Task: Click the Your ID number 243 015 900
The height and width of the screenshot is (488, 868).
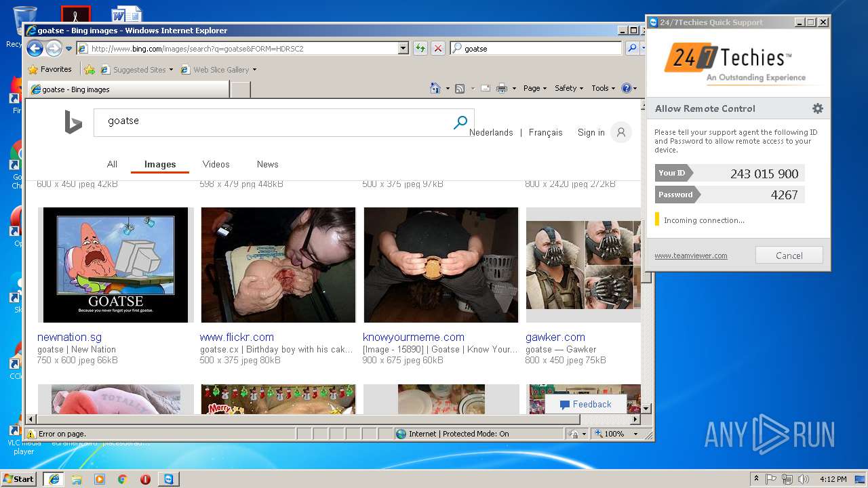Action: coord(764,174)
